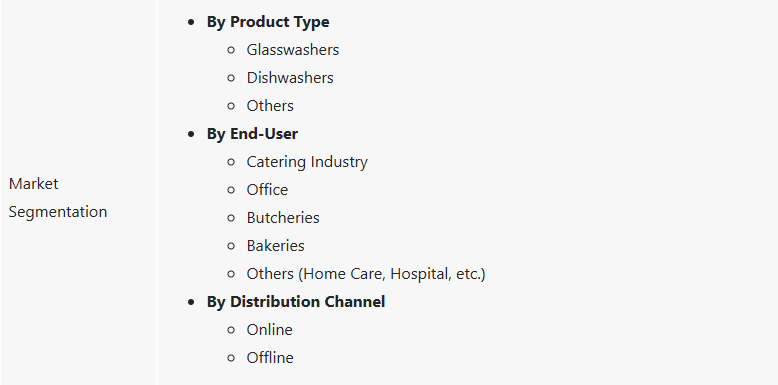Click the Office list entry
778x385 pixels.
pyautogui.click(x=267, y=190)
